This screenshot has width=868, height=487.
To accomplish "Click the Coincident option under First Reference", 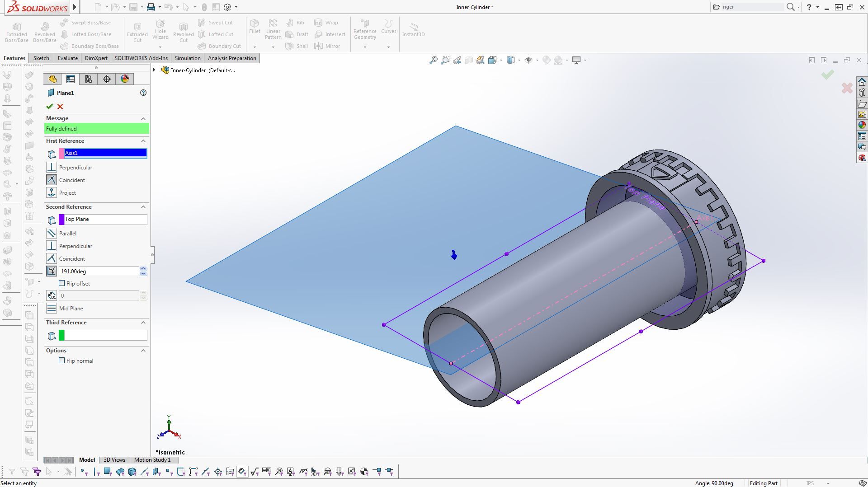I will [x=72, y=180].
